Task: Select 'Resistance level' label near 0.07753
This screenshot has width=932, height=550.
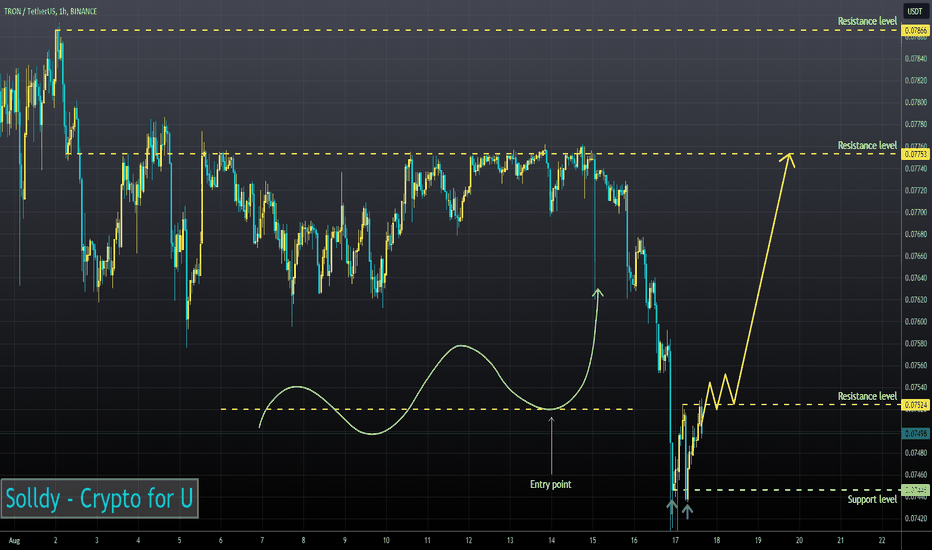Action: click(867, 145)
